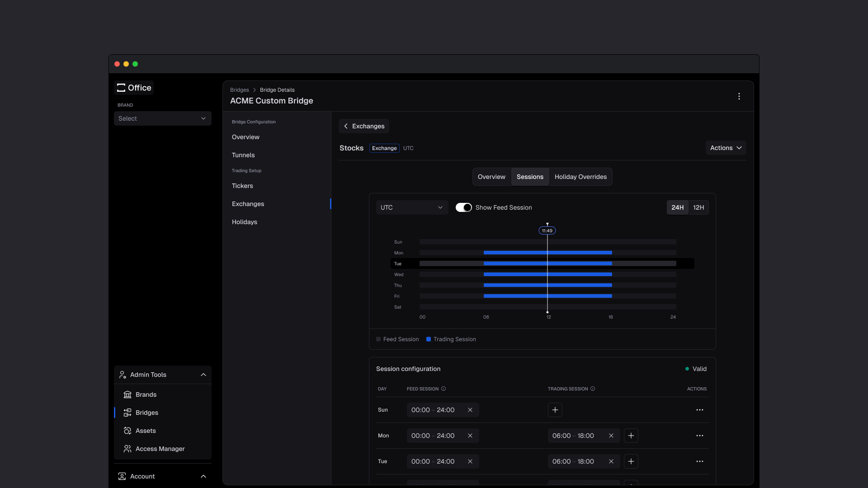This screenshot has width=868, height=488.
Task: Open the Sunday row actions menu
Action: coord(700,410)
